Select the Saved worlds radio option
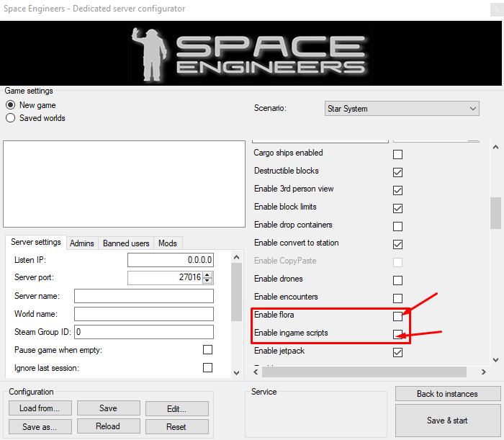The width and height of the screenshot is (504, 440). click(x=11, y=118)
